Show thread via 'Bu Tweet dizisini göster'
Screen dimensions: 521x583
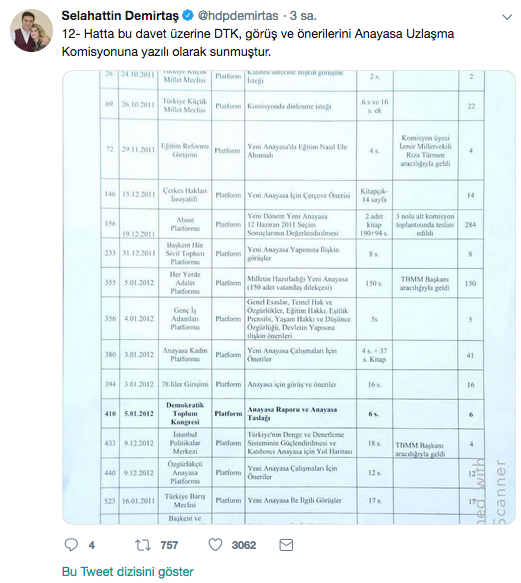pyautogui.click(x=128, y=571)
